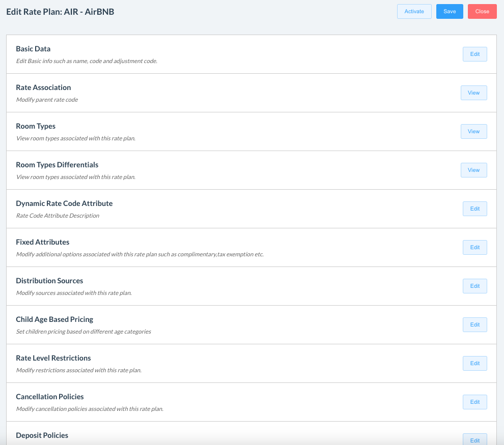
Task: Edit the Rate Level Restrictions
Action: pyautogui.click(x=474, y=363)
